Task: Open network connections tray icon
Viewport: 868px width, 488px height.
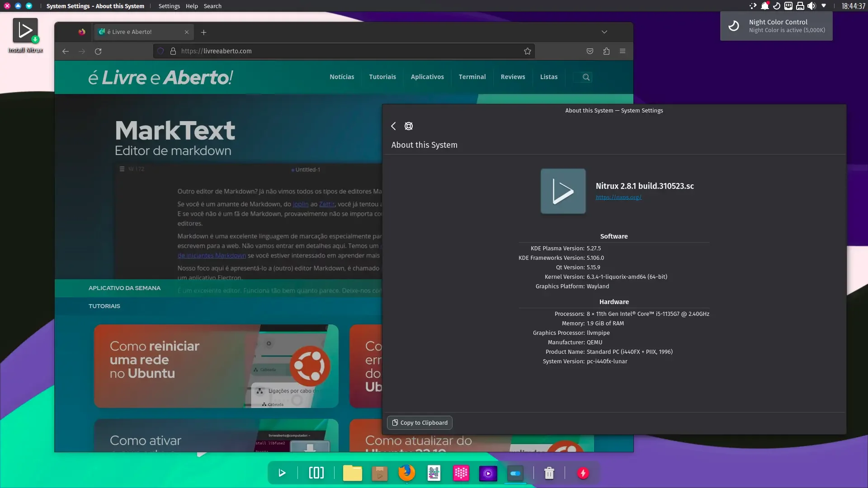Action: click(x=788, y=6)
